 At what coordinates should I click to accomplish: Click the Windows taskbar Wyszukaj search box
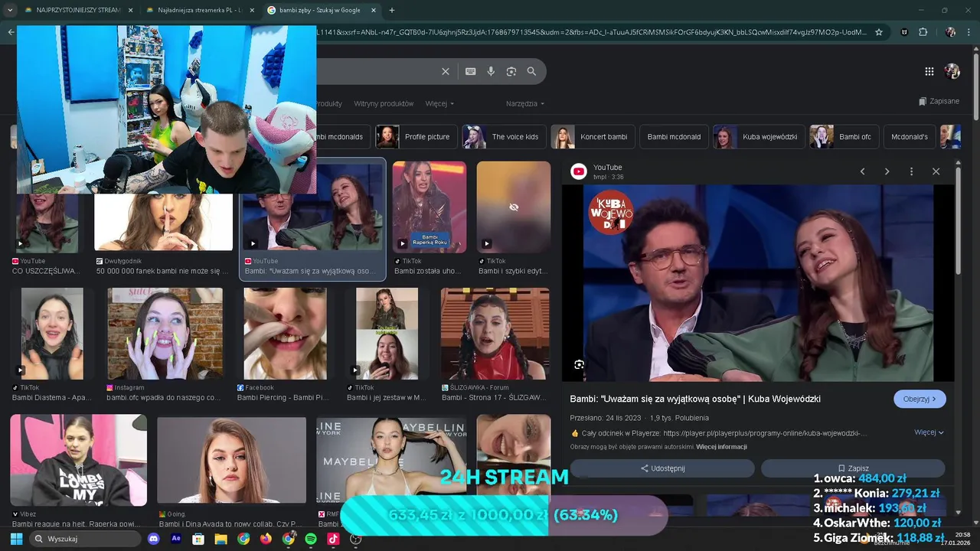pos(85,539)
